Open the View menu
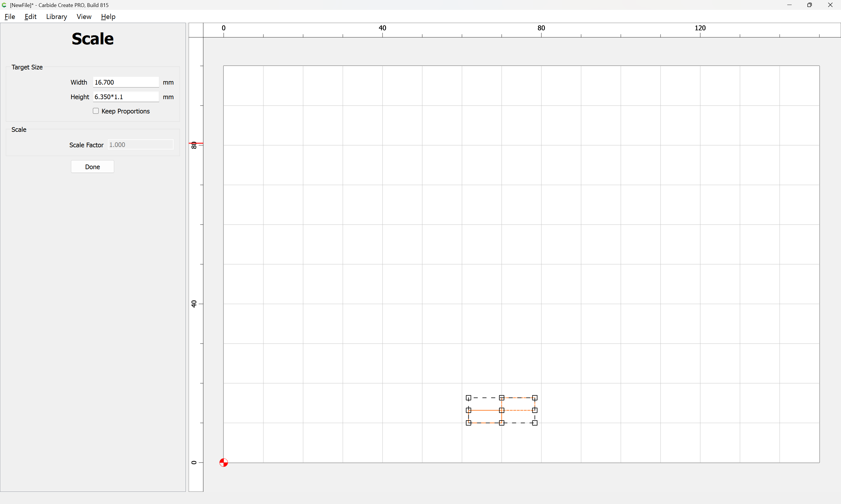841x504 pixels. coord(84,17)
